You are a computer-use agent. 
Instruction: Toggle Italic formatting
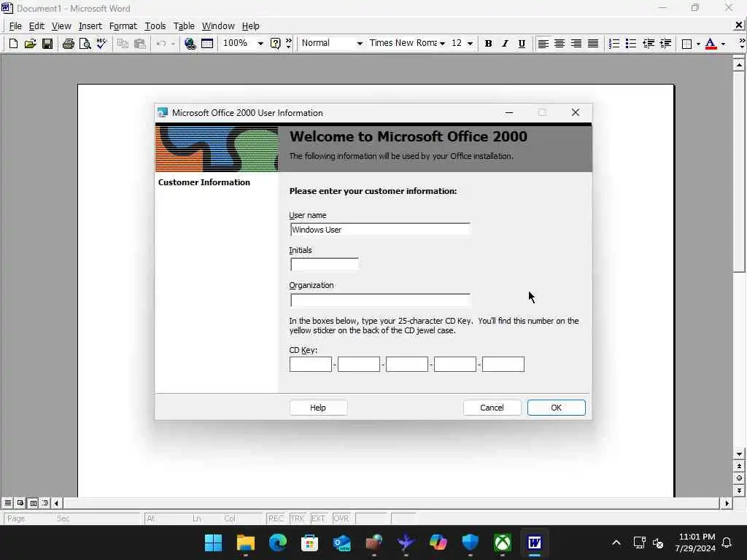pos(505,44)
